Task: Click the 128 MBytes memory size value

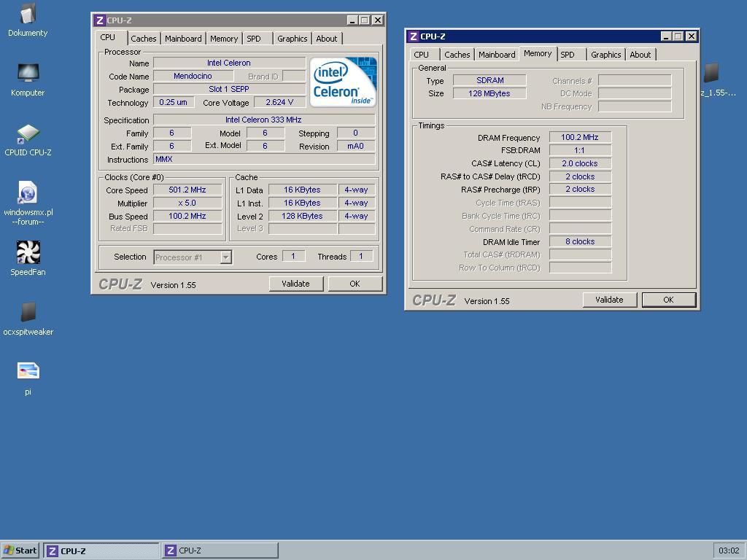Action: (x=489, y=93)
